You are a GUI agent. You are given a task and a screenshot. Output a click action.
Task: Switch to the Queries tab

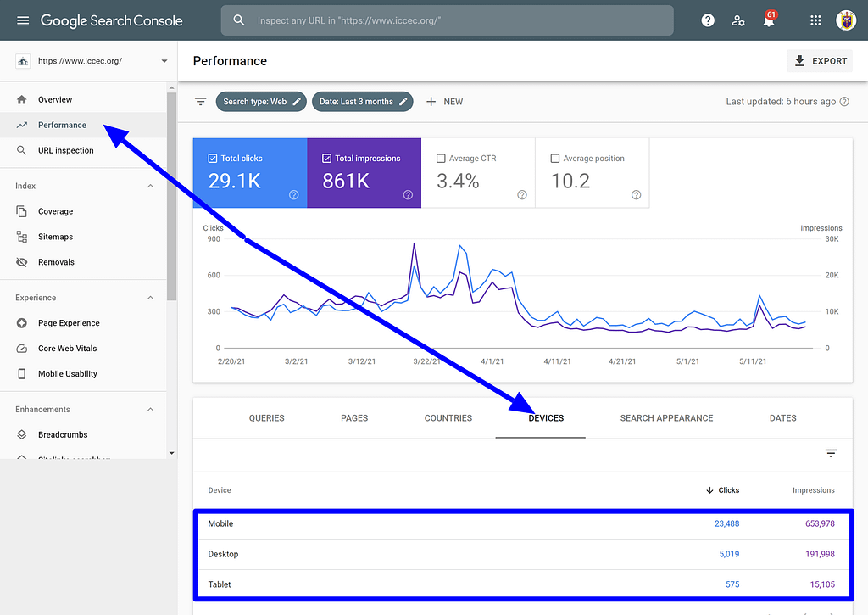[x=266, y=418]
